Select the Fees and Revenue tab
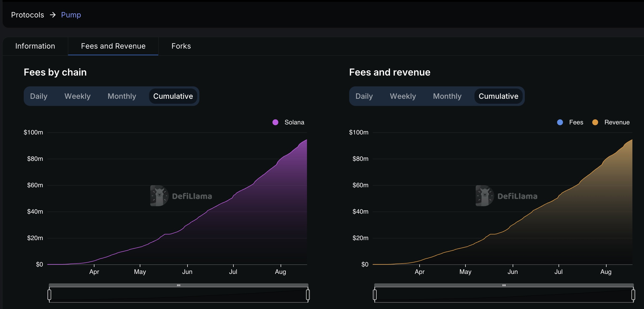The height and width of the screenshot is (309, 644). pyautogui.click(x=113, y=46)
